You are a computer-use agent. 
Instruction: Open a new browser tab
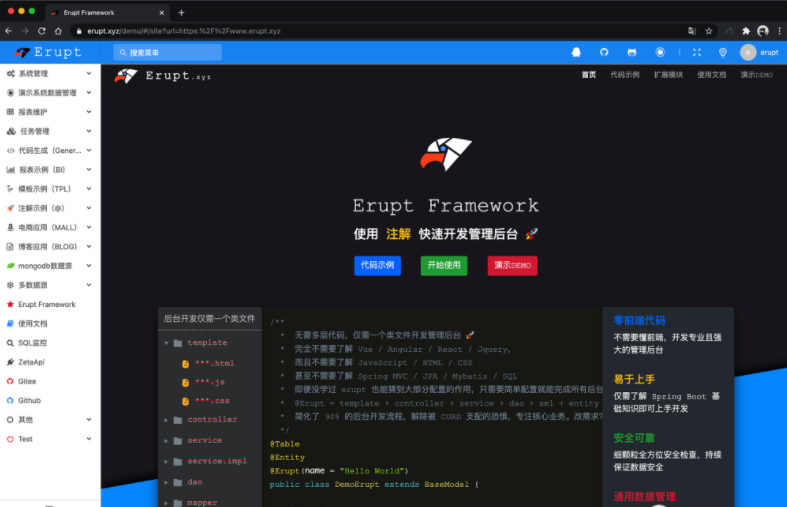(x=181, y=13)
